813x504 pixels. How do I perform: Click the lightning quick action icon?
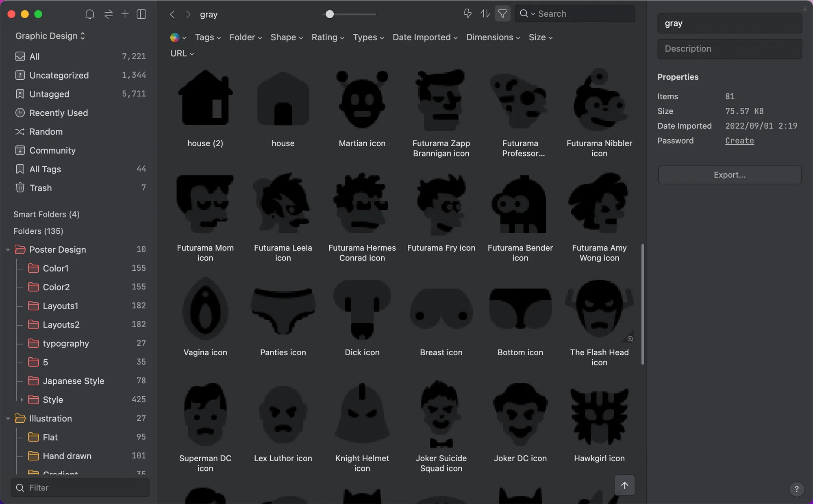click(x=467, y=14)
